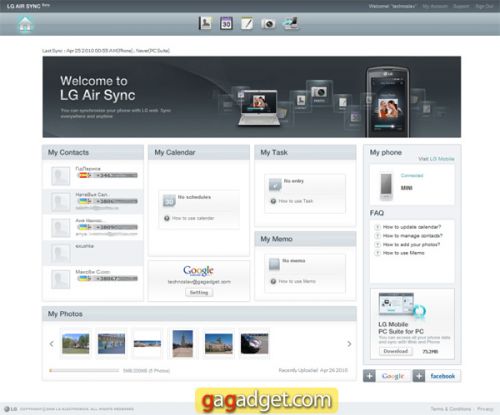Open the Photos camera toolbar icon
Image resolution: width=500 pixels, height=415 pixels.
[x=268, y=24]
